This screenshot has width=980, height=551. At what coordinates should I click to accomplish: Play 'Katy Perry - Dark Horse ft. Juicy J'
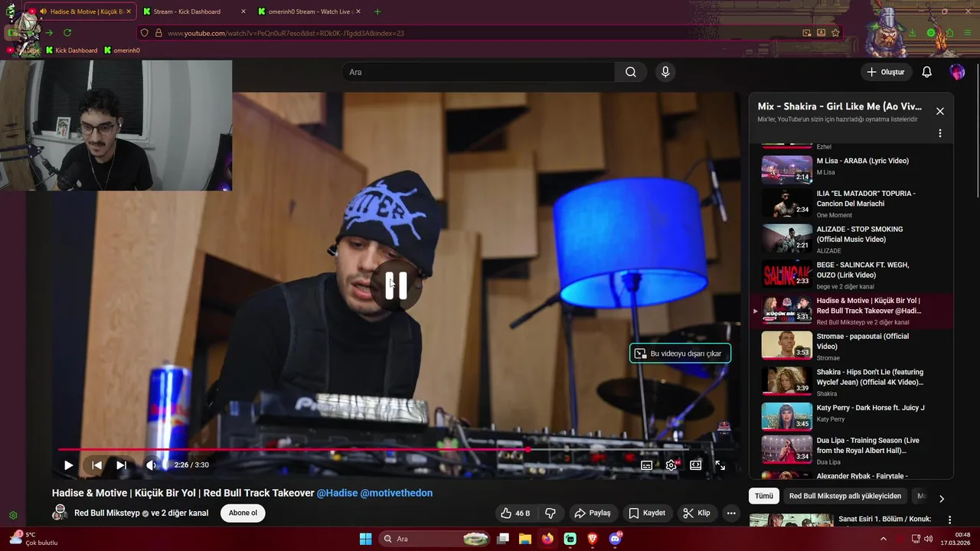[850, 416]
